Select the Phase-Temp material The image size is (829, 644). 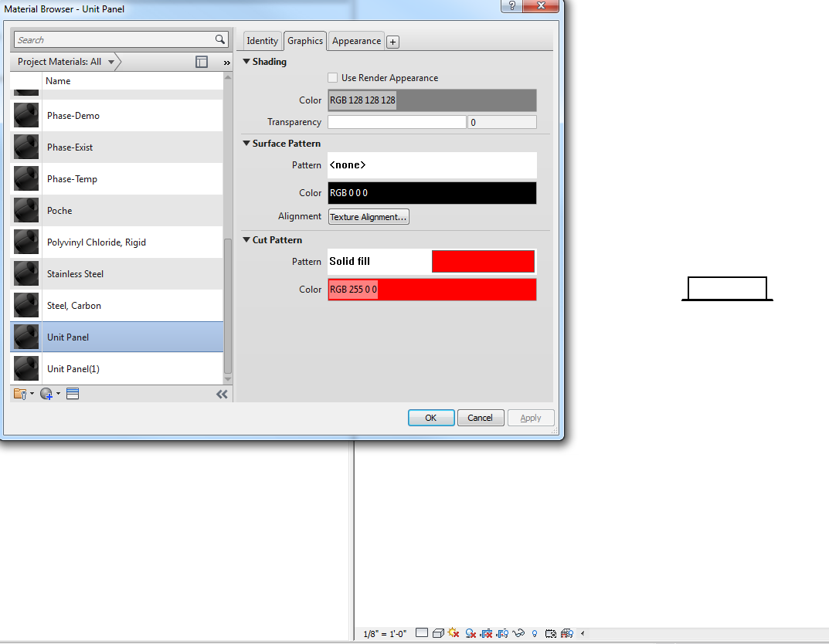click(x=117, y=178)
